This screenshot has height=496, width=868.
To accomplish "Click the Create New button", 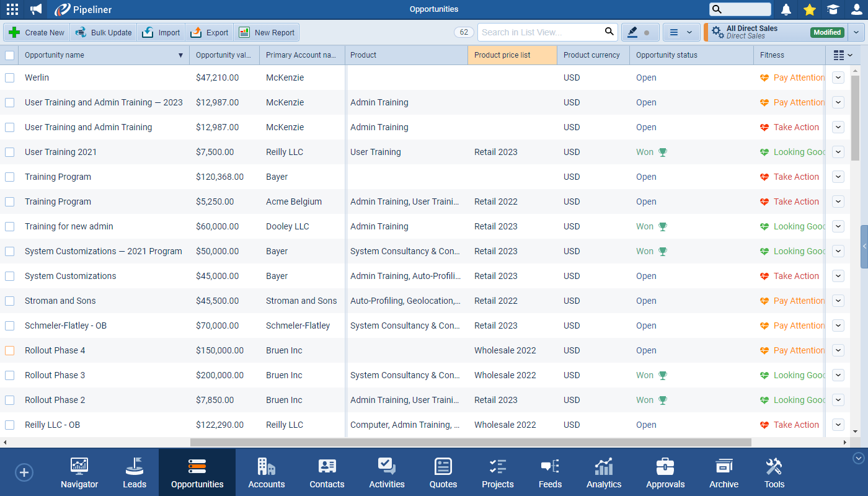I will pos(37,32).
